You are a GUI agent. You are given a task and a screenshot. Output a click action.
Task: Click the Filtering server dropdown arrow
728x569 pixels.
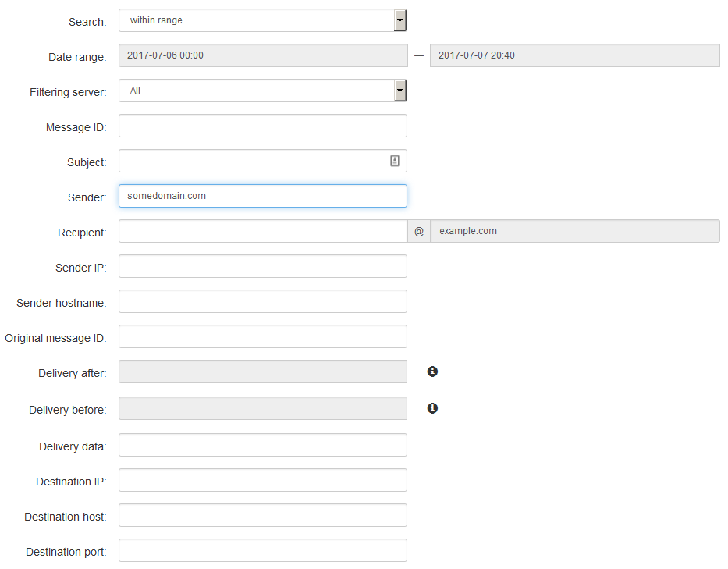[x=399, y=90]
